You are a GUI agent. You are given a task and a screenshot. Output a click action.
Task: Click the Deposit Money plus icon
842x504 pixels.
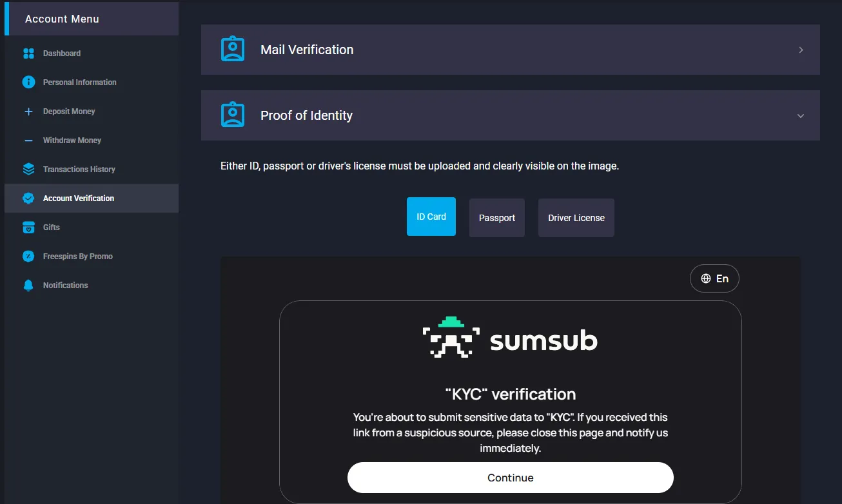click(28, 111)
